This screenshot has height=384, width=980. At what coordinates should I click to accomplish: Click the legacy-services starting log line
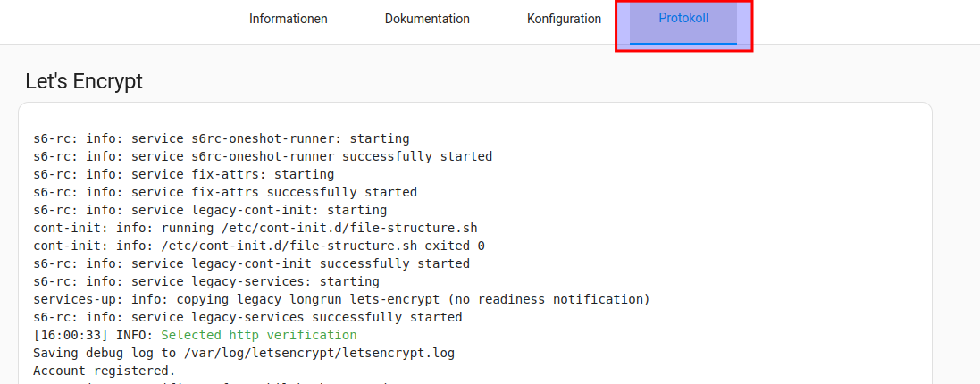[205, 281]
